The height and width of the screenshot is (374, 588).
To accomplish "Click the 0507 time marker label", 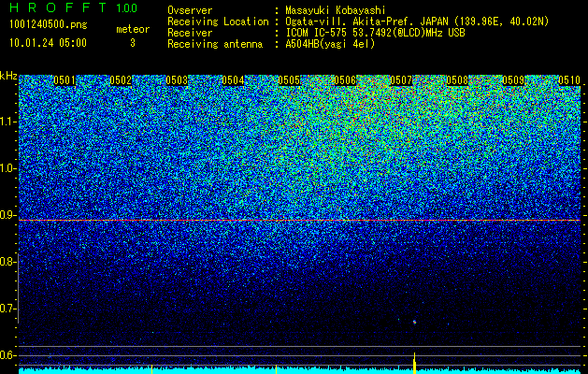I will pyautogui.click(x=401, y=80).
